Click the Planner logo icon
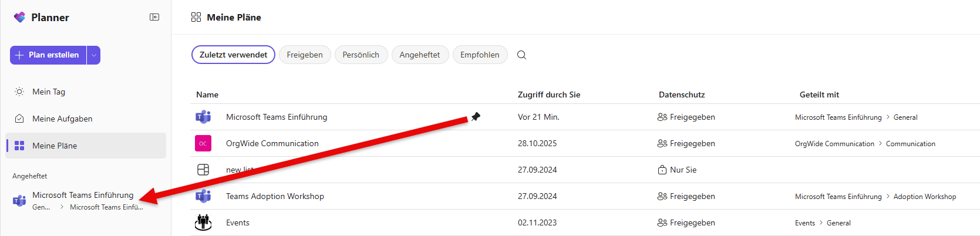The image size is (980, 236). (x=19, y=17)
